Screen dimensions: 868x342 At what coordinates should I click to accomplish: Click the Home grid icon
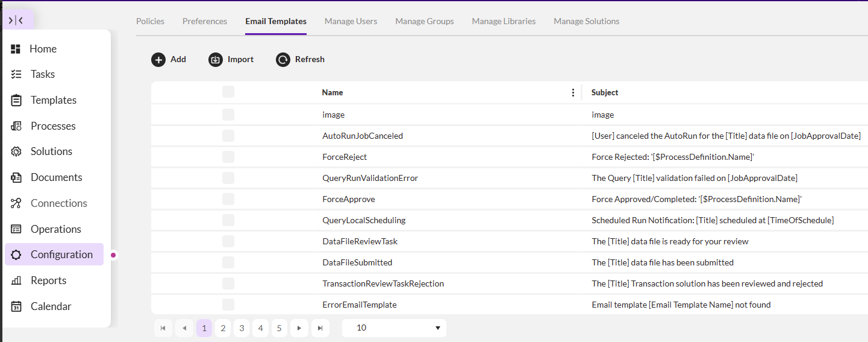point(16,49)
